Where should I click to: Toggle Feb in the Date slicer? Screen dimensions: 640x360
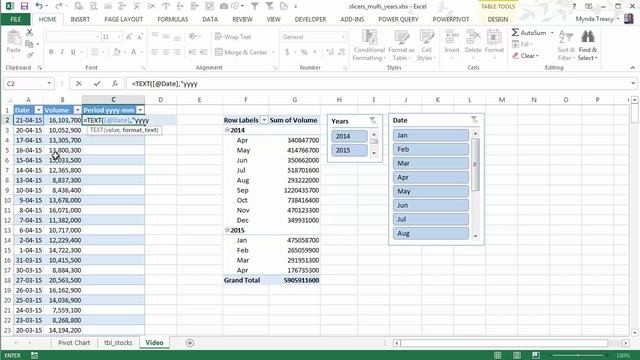[x=431, y=149]
